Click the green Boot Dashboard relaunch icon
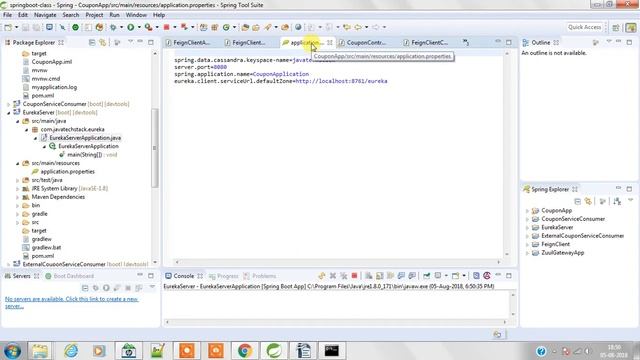640x360 pixels. [x=76, y=27]
